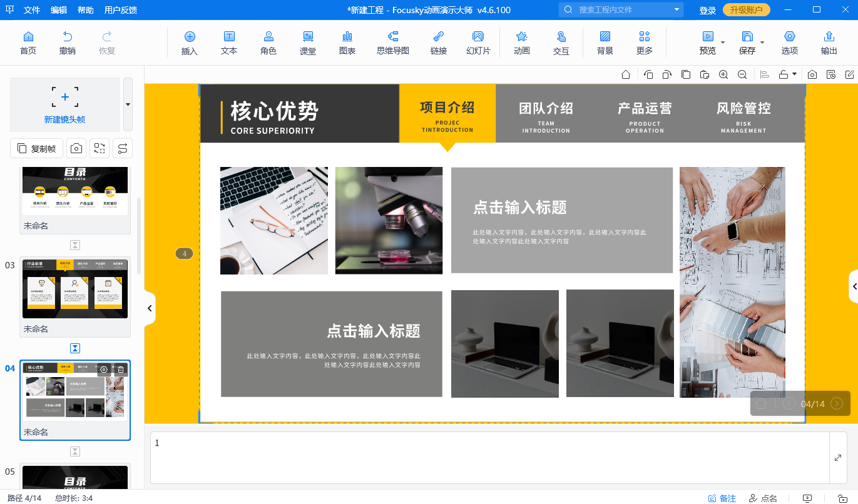Click the 登录 login link

(x=708, y=10)
